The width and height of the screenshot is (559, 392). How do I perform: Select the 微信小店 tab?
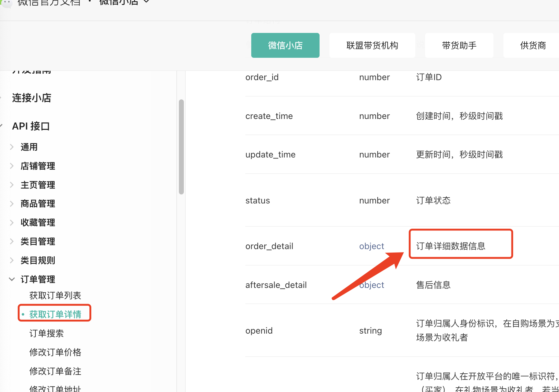point(285,45)
